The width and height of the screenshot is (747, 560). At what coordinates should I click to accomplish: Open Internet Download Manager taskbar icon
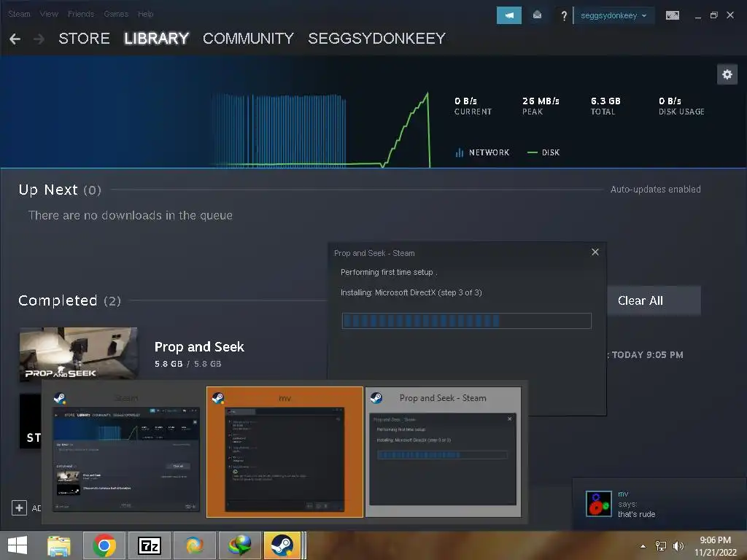239,545
